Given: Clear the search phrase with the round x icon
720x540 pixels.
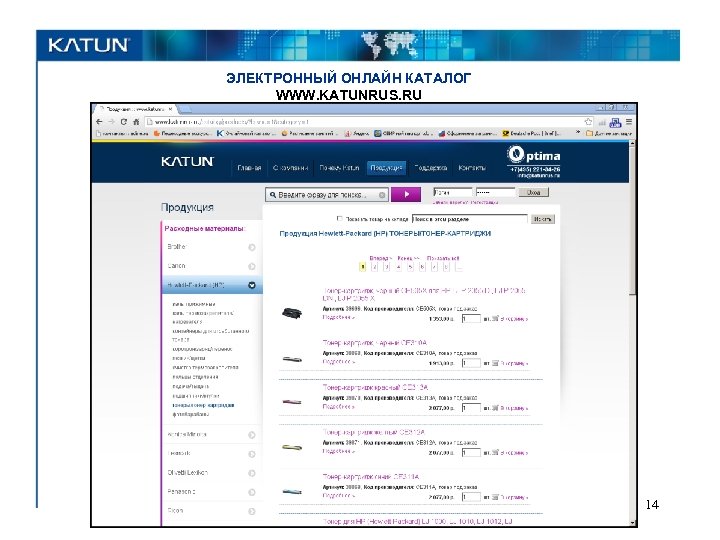Looking at the screenshot, I should coord(382,195).
